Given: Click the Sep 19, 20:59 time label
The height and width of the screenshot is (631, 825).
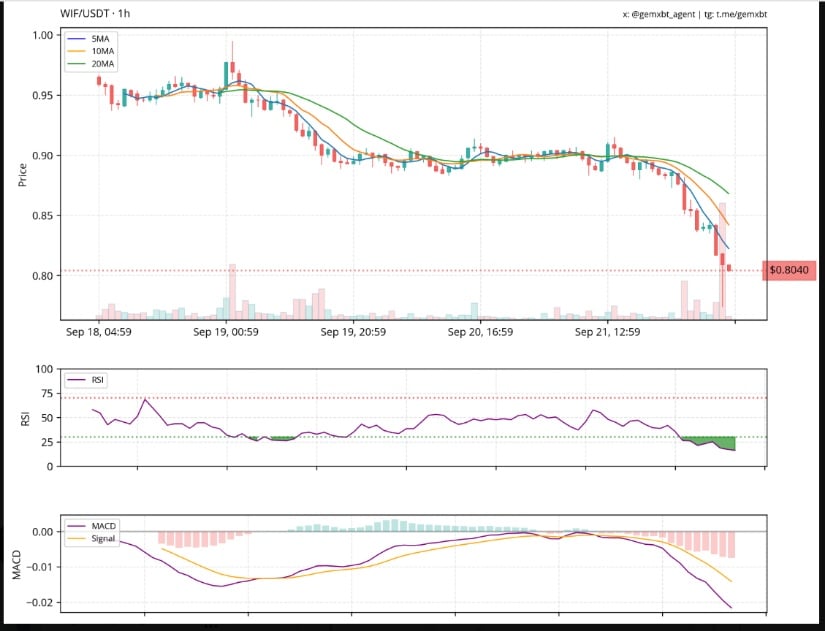Looking at the screenshot, I should [353, 332].
